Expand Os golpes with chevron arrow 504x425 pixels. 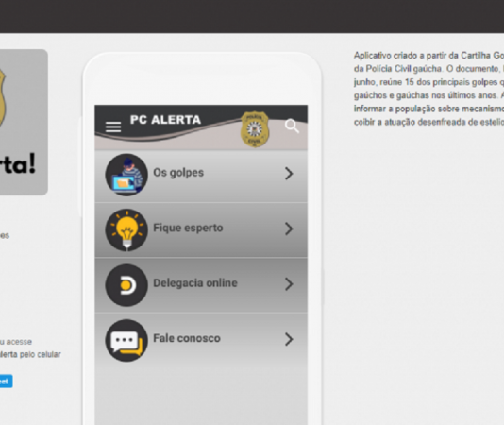[289, 174]
